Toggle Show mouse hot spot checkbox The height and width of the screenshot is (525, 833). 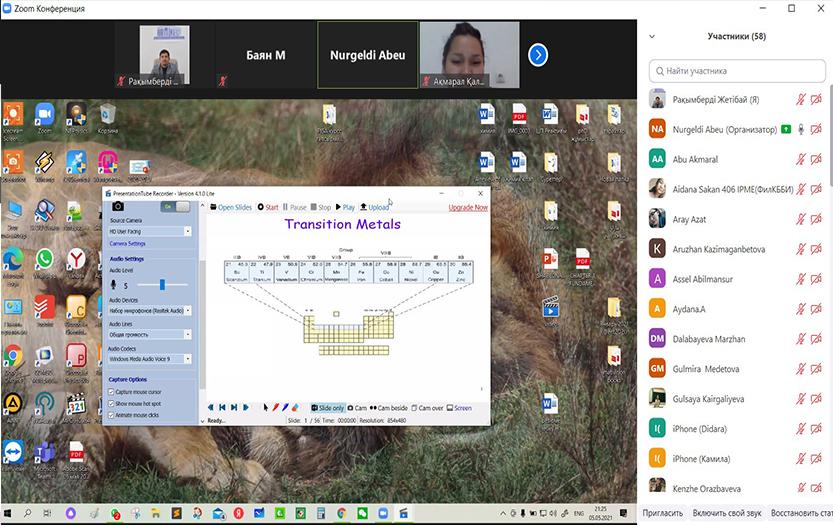(x=111, y=403)
